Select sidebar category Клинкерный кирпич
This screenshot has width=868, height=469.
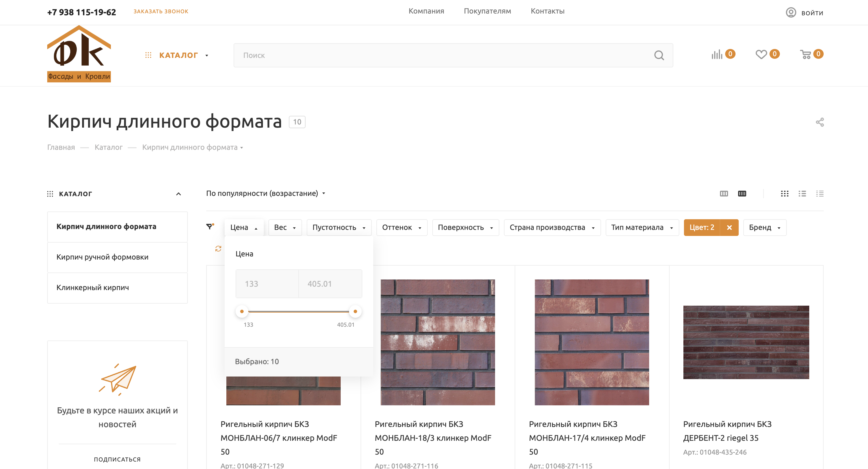(117, 288)
